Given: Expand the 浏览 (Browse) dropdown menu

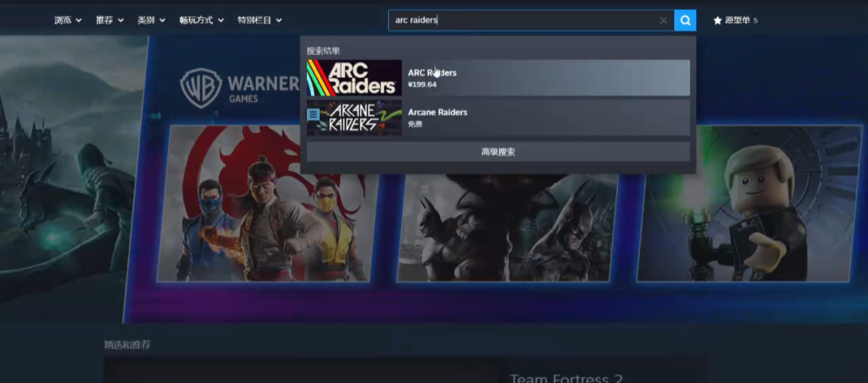Looking at the screenshot, I should pyautogui.click(x=68, y=19).
